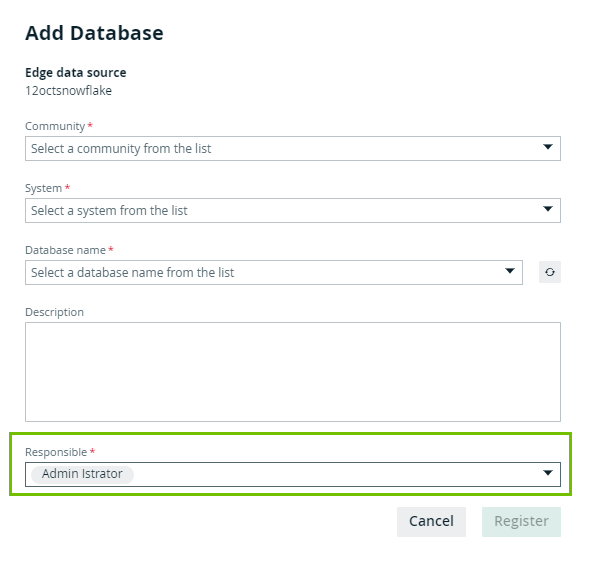The width and height of the screenshot is (601, 567).
Task: Click the 12octsnowflake data source text
Action: pyautogui.click(x=68, y=90)
